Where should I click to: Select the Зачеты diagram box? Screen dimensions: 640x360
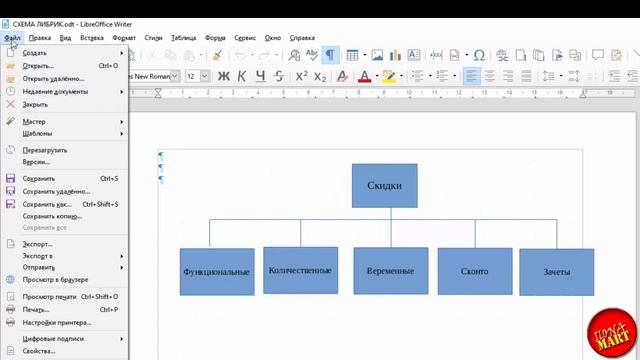coord(557,272)
